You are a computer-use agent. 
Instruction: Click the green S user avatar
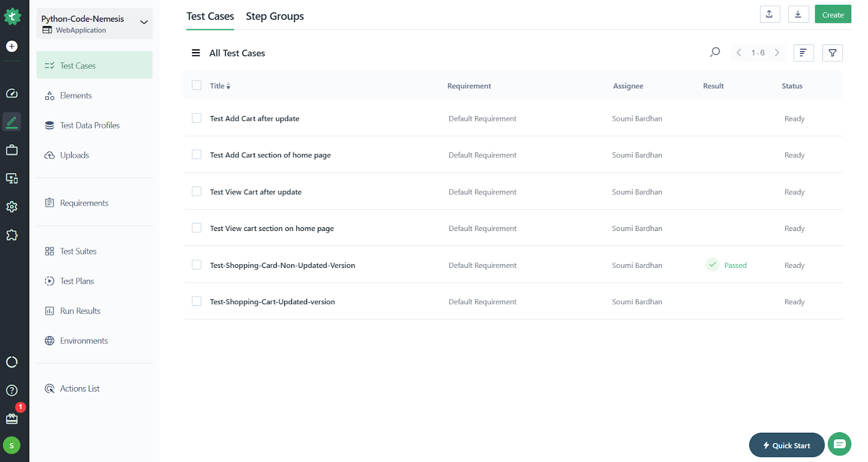(12, 446)
